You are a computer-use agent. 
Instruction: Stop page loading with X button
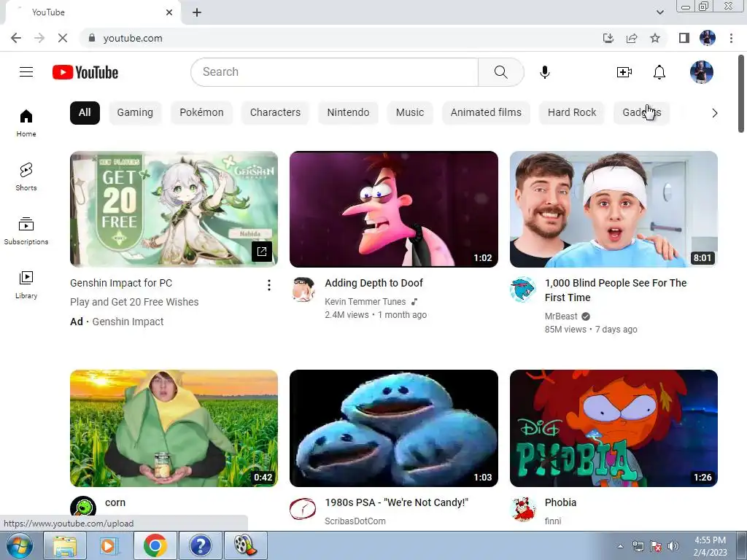click(x=63, y=38)
